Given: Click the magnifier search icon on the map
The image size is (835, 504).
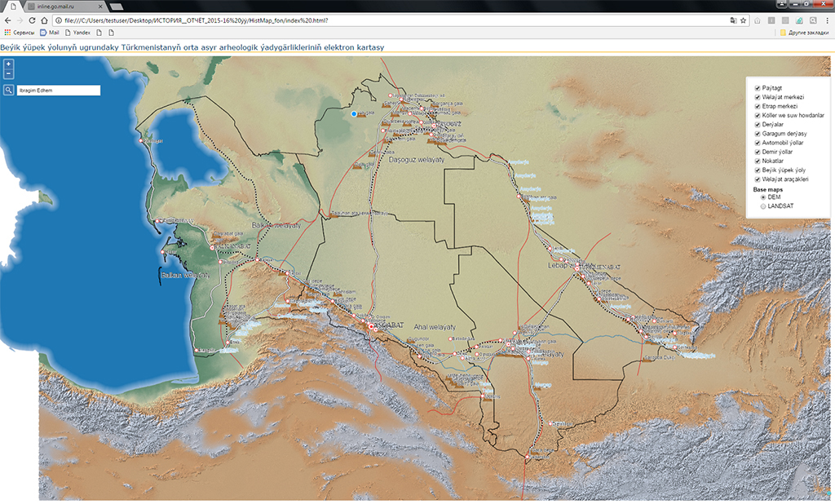Looking at the screenshot, I should click(x=8, y=91).
